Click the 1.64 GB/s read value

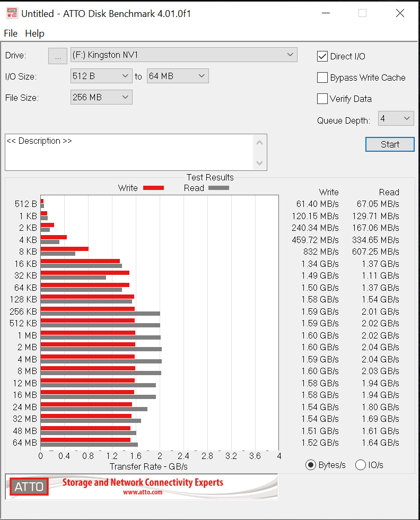[x=380, y=443]
